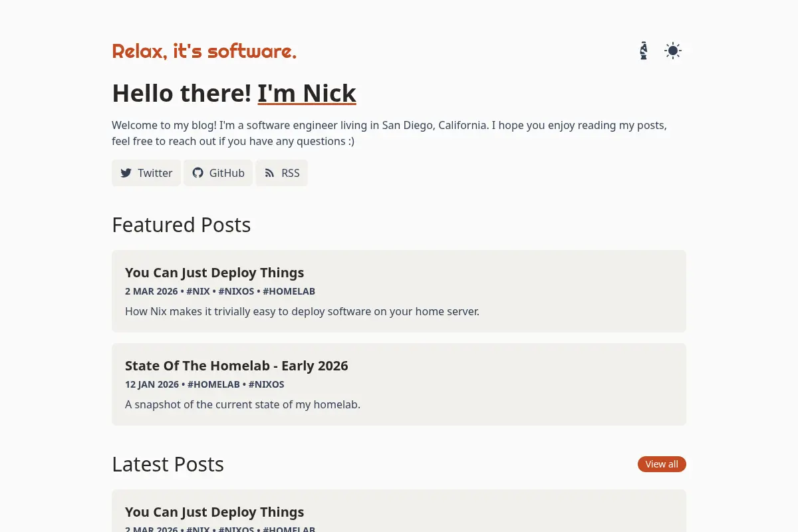Open featured post "You Can Just Deploy Things"

click(214, 273)
